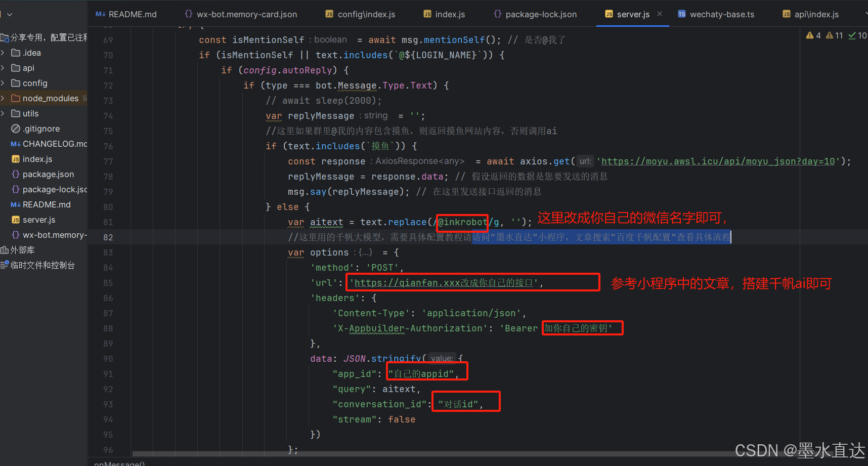This screenshot has width=868, height=466.
Task: Expand the 外部库 external libraries node
Action: tap(22, 250)
